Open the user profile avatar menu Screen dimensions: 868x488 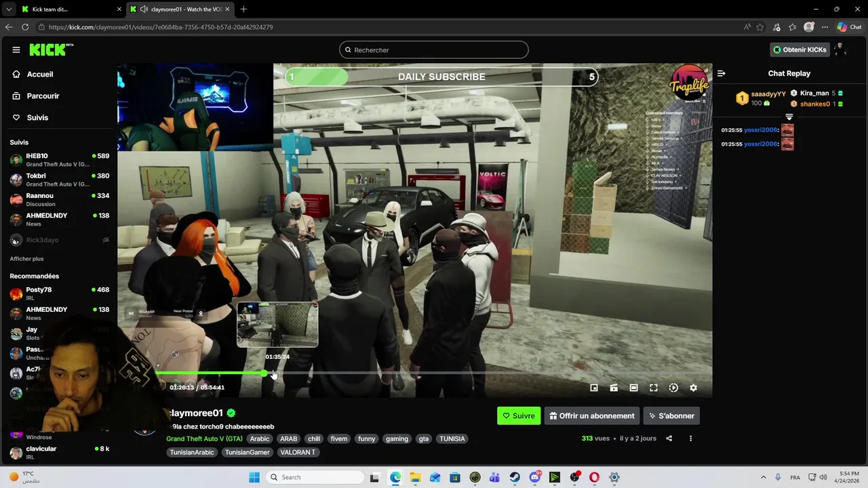tap(841, 49)
